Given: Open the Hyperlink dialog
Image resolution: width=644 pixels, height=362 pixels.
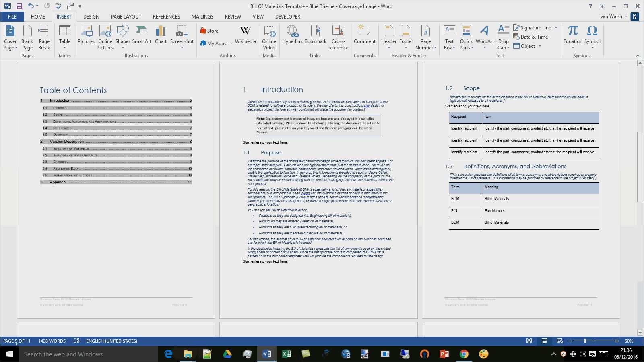Looking at the screenshot, I should 292,35.
